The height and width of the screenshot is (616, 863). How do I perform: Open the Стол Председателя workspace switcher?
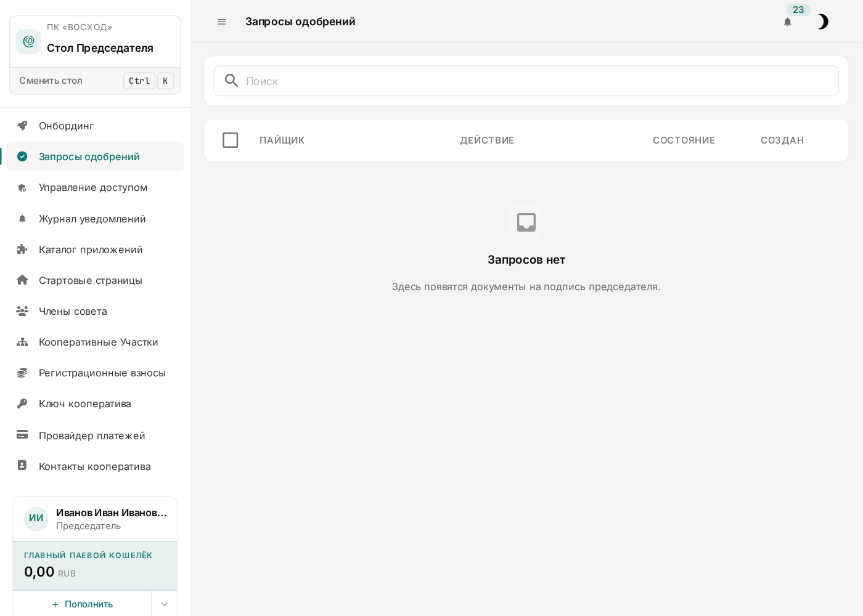click(95, 41)
